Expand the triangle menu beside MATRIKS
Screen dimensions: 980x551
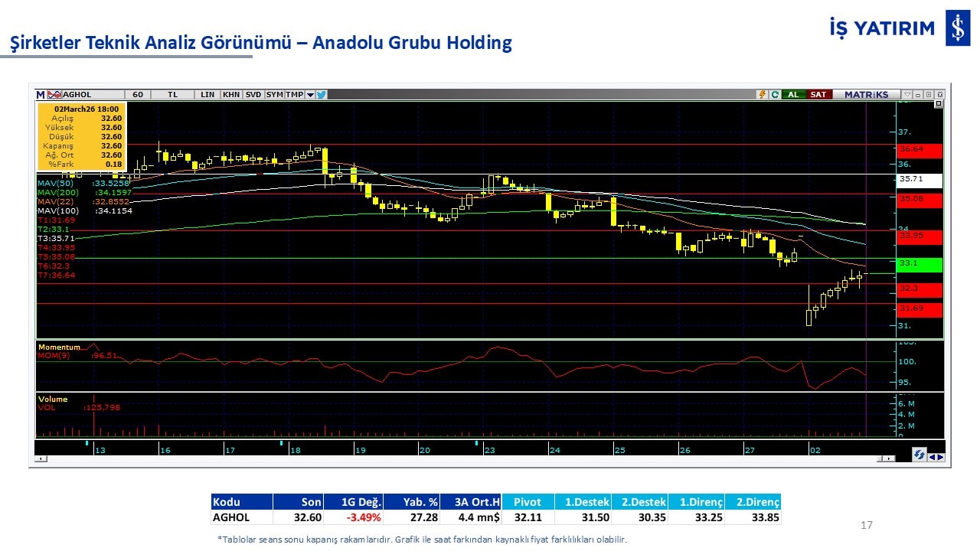(906, 95)
